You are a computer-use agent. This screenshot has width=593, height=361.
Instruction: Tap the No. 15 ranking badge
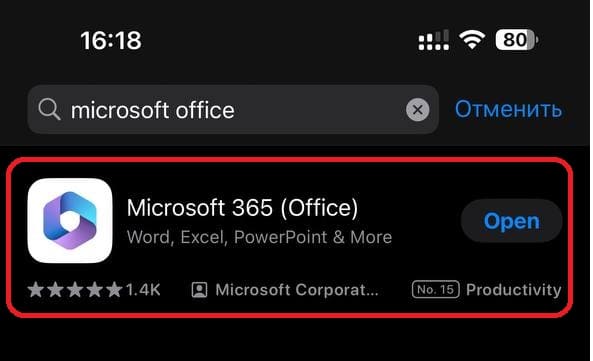click(x=435, y=290)
